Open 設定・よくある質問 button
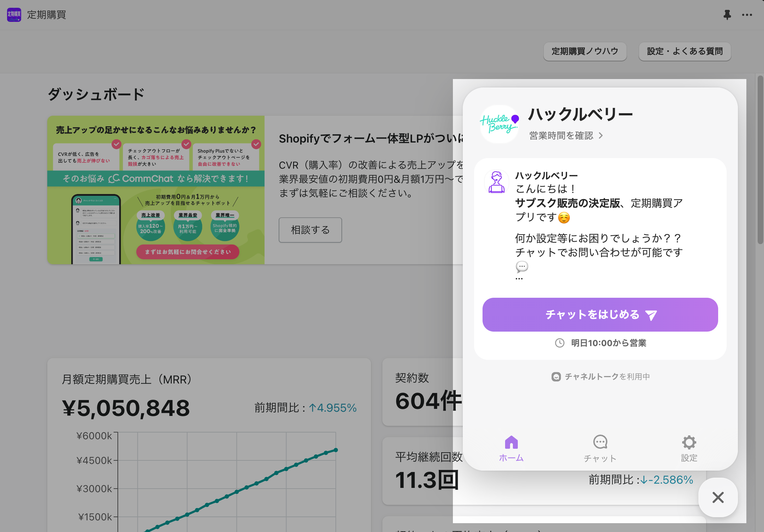The image size is (764, 532). 685,52
